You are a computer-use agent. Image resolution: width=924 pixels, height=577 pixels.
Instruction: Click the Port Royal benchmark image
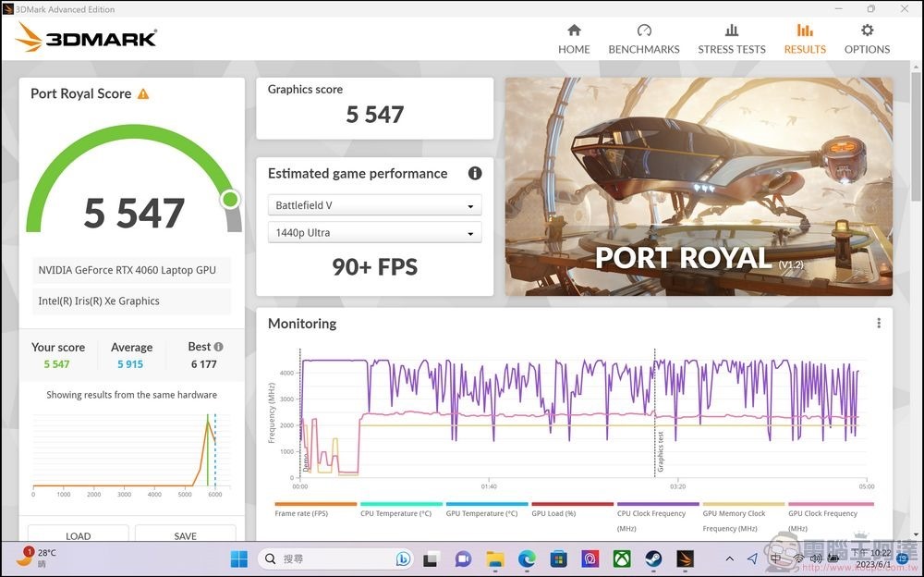pos(699,187)
